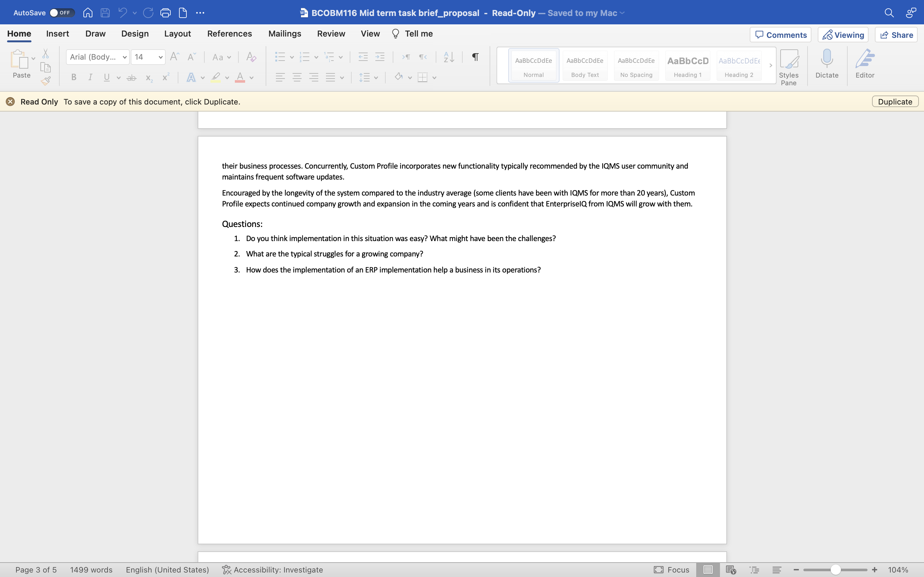
Task: Toggle the show paragraph marks icon
Action: (475, 57)
